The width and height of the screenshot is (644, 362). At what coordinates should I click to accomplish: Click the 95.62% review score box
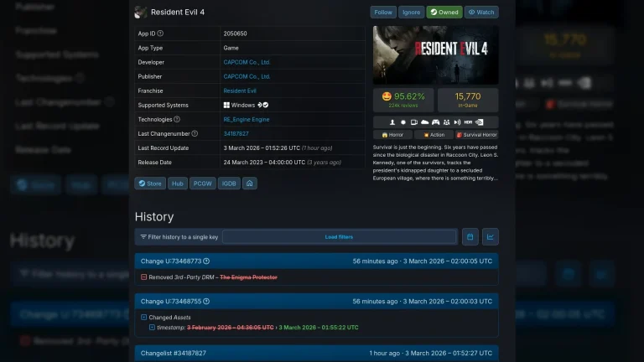(x=403, y=100)
